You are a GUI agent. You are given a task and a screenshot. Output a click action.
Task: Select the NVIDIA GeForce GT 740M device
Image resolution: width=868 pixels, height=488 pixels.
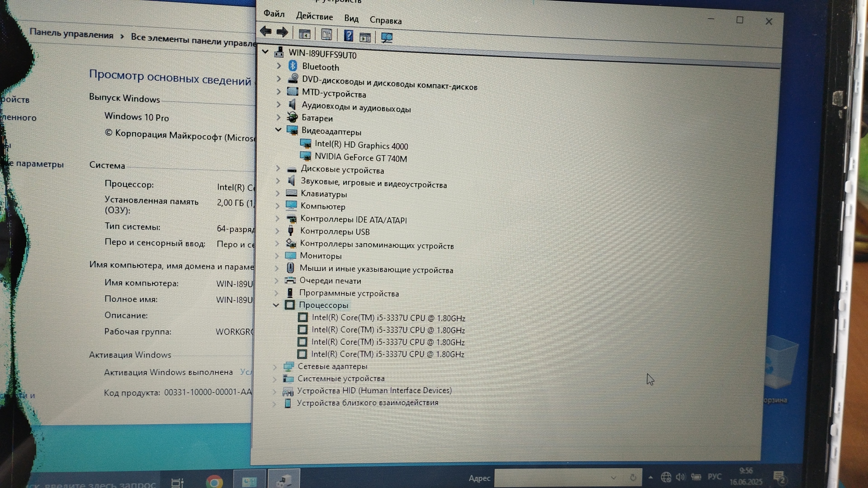click(x=360, y=158)
